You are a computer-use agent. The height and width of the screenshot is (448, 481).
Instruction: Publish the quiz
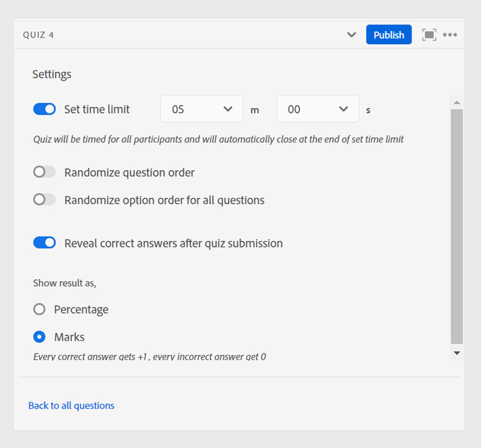point(389,35)
